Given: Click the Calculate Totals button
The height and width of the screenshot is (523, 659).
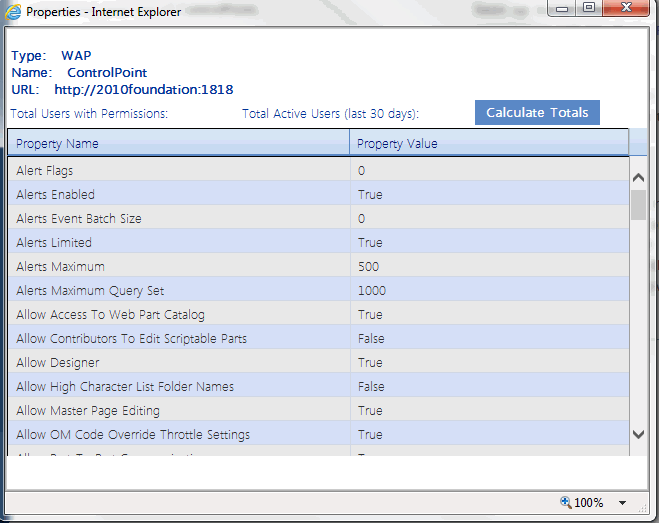Looking at the screenshot, I should pos(537,113).
